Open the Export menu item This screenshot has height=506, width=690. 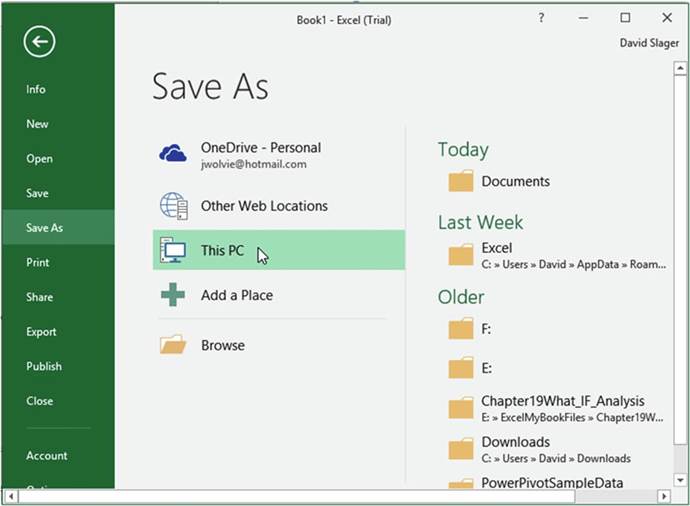tap(42, 332)
